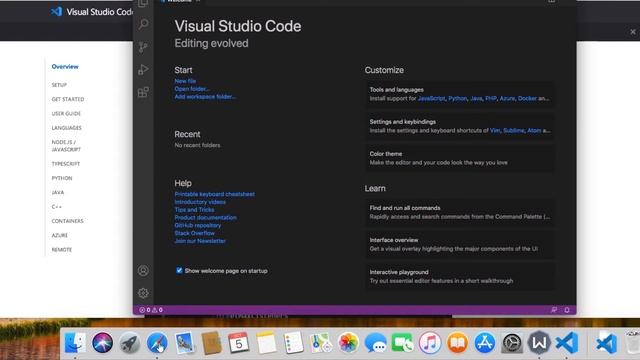Open Mail from the dock
The width and height of the screenshot is (640, 360).
click(x=184, y=342)
